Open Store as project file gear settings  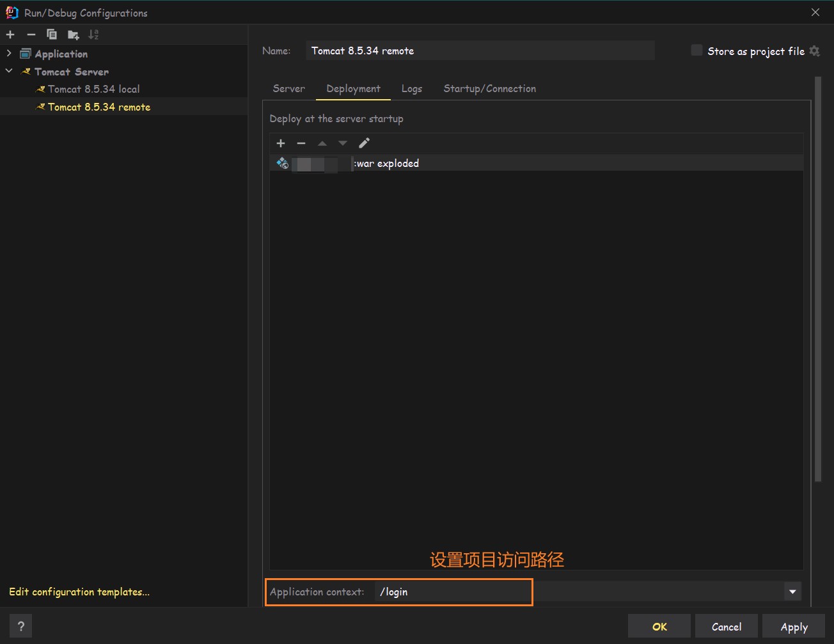pyautogui.click(x=815, y=51)
